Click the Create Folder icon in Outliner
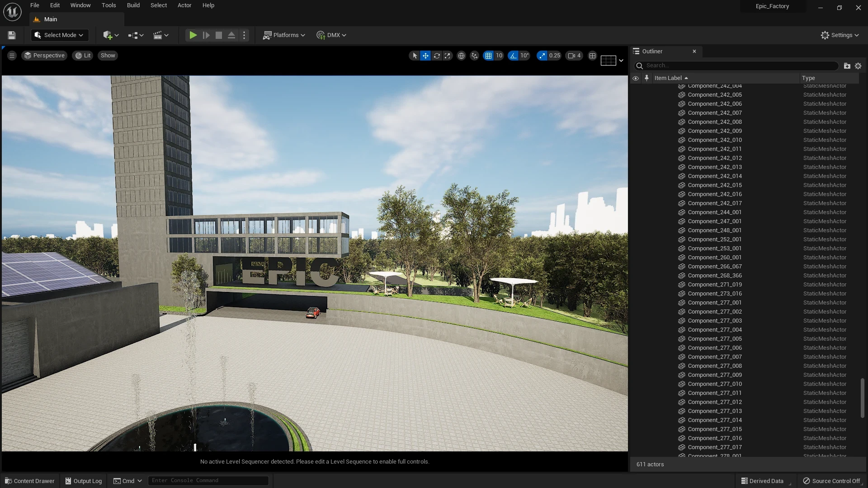 point(847,66)
